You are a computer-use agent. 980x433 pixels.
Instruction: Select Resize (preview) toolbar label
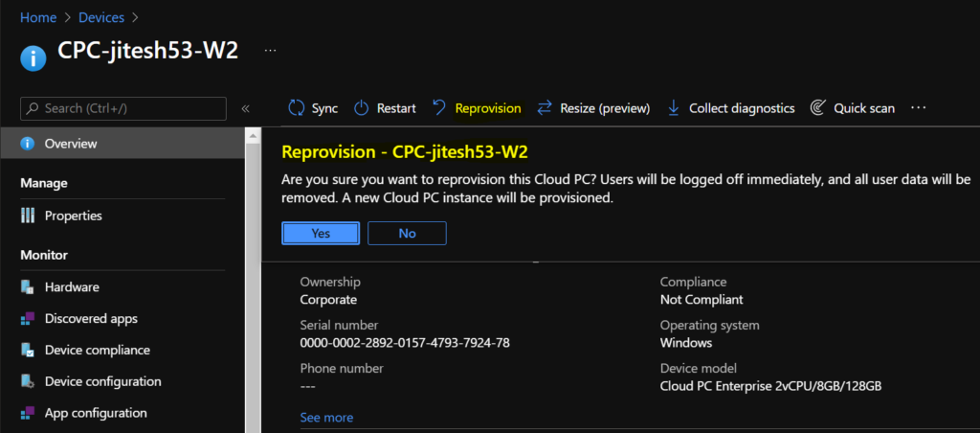[x=605, y=108]
